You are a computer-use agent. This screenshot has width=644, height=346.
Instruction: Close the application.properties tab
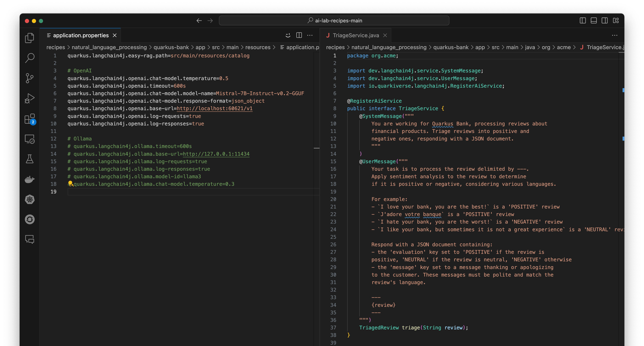115,35
